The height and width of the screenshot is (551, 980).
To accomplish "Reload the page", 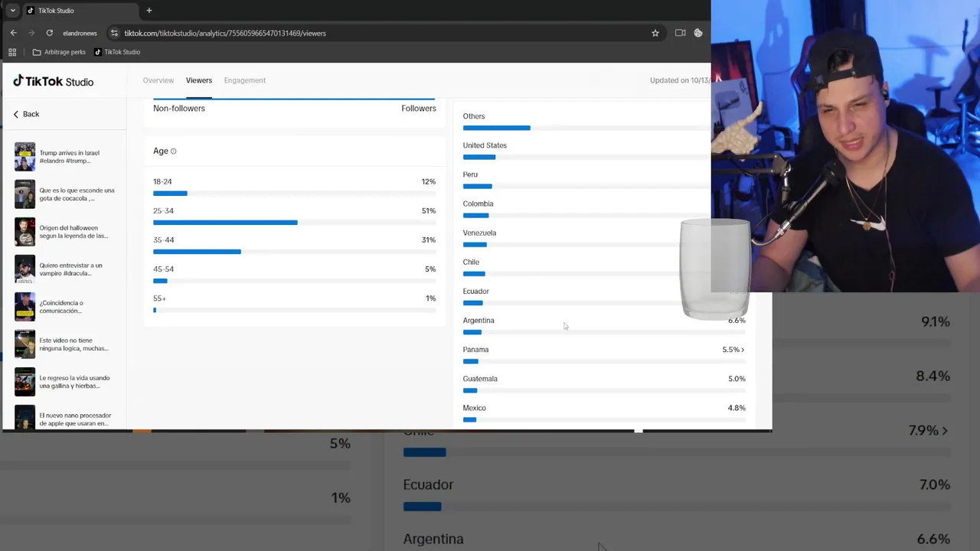I will pyautogui.click(x=50, y=33).
